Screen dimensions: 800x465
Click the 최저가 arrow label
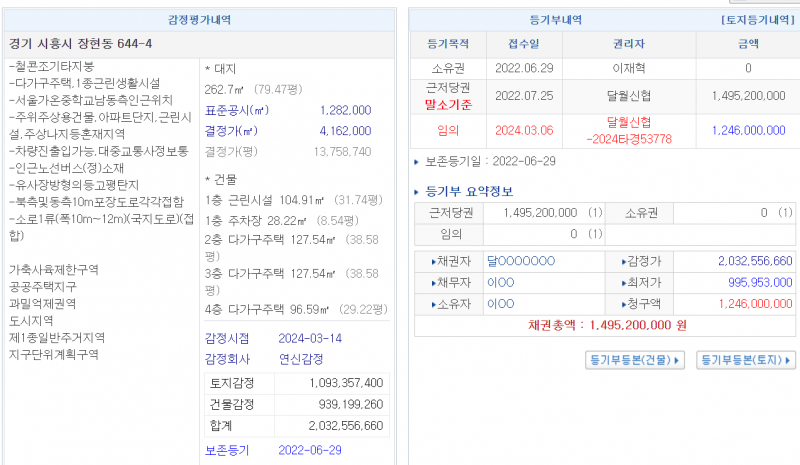point(639,282)
